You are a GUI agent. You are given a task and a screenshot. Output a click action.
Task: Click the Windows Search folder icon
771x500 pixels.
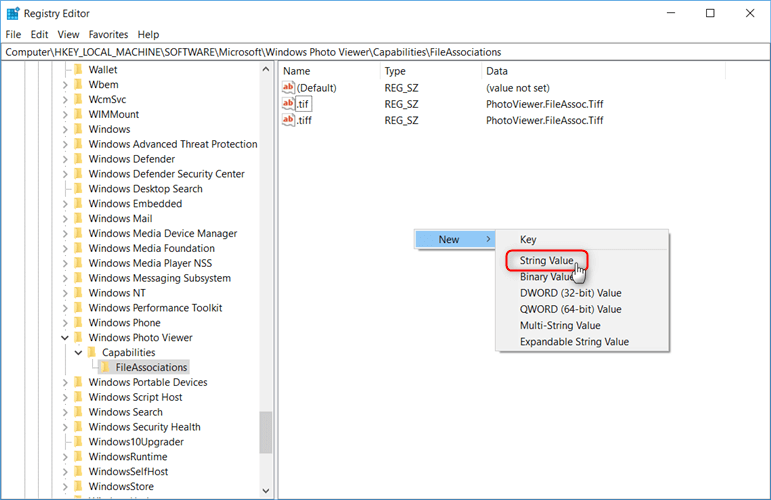pyautogui.click(x=78, y=412)
